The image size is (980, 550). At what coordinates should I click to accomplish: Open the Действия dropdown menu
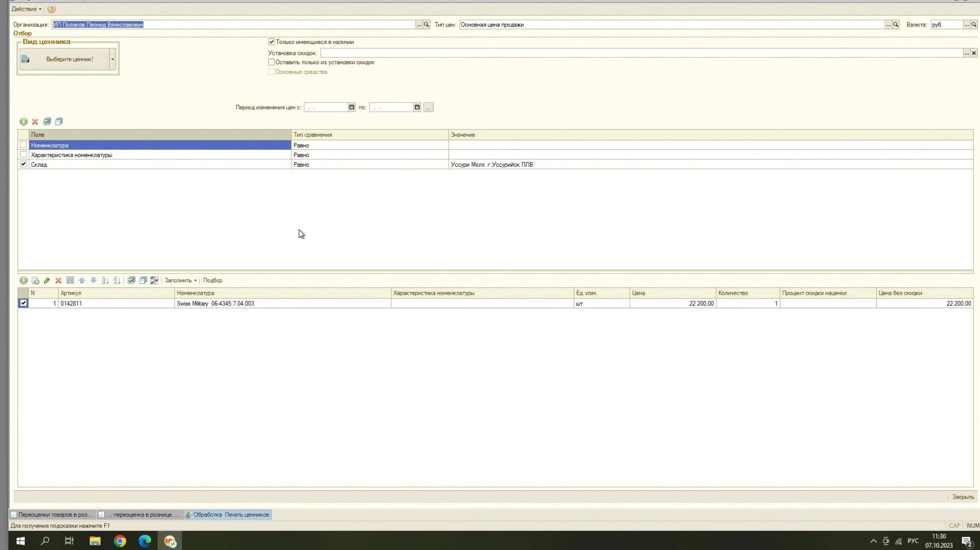point(26,9)
